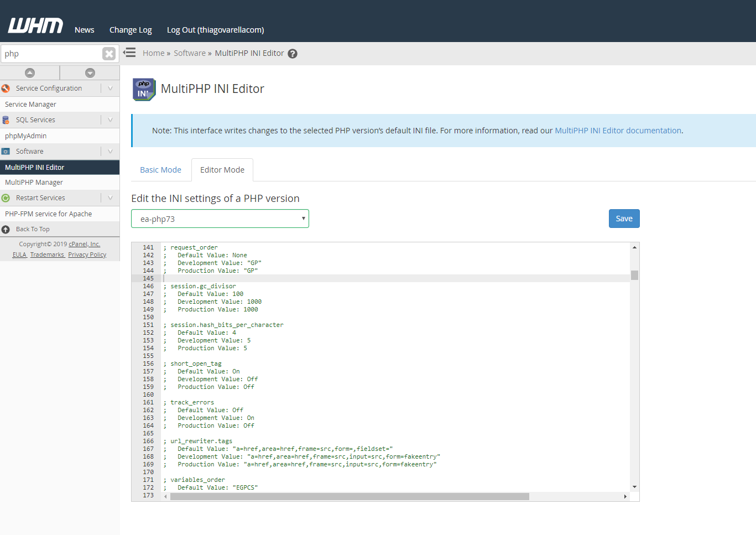Clear the php search field
756x535 pixels.
[x=109, y=54]
